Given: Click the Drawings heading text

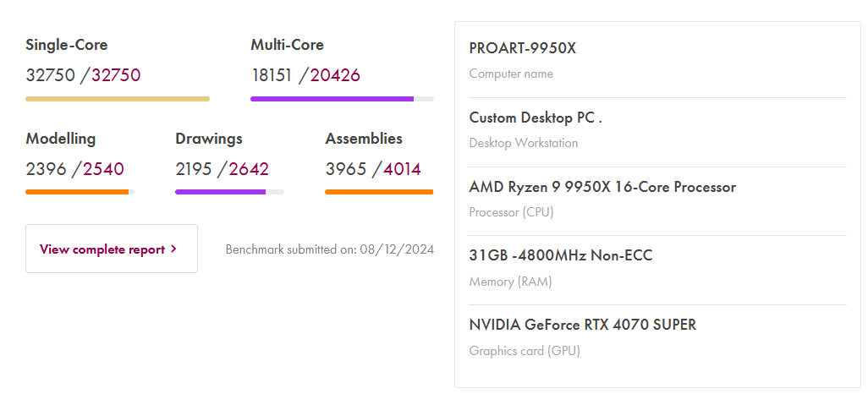Looking at the screenshot, I should (x=209, y=139).
